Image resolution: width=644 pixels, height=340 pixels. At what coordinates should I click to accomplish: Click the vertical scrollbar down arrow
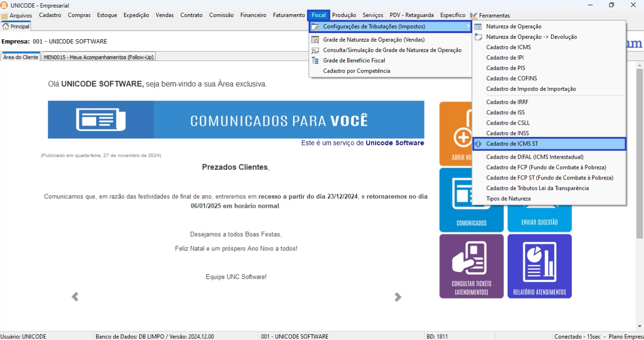click(x=639, y=326)
